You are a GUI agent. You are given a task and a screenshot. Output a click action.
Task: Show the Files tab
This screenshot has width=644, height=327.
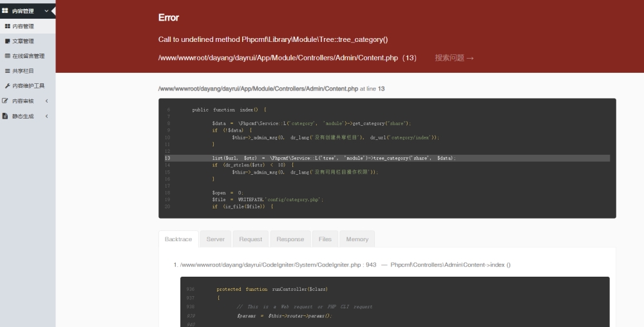pyautogui.click(x=325, y=239)
